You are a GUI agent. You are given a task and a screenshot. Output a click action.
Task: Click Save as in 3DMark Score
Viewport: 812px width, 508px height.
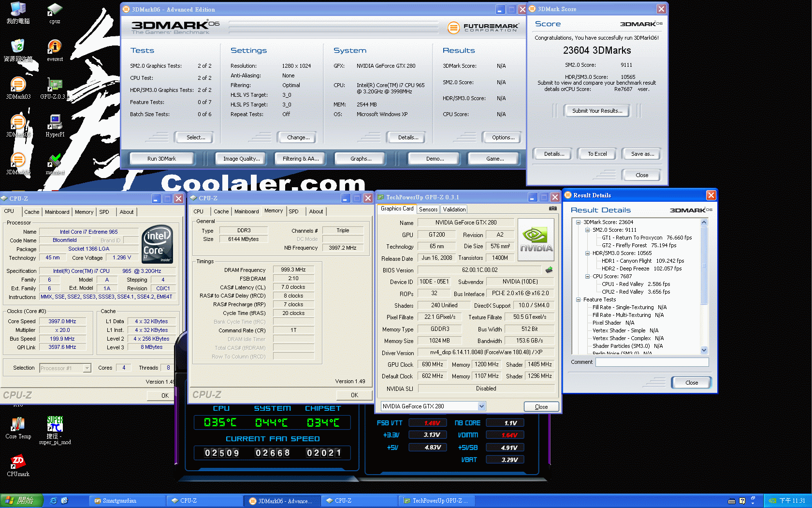(x=642, y=154)
